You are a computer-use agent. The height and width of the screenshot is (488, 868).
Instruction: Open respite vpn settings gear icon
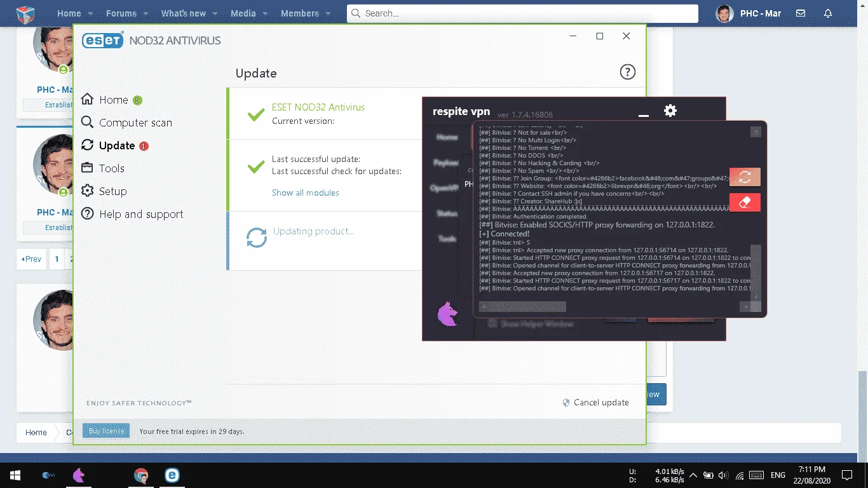[x=670, y=111]
